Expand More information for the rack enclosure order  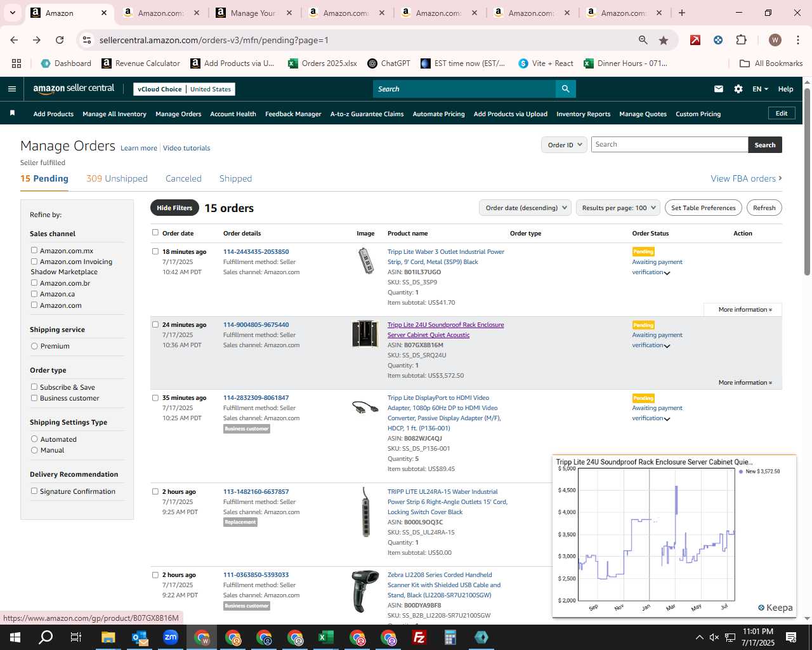[745, 383]
